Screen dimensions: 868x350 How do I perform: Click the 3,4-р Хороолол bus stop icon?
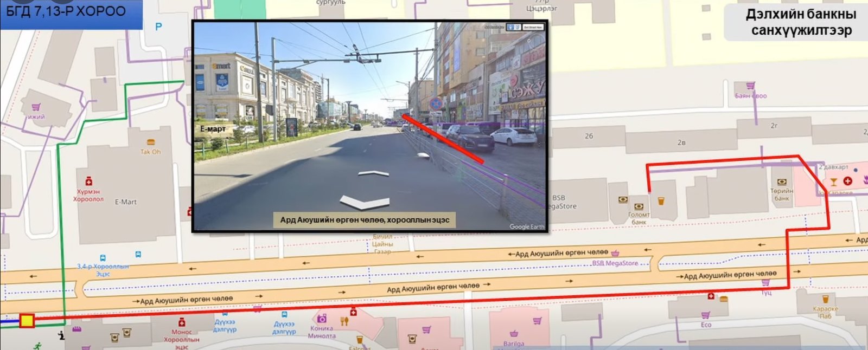click(x=103, y=258)
